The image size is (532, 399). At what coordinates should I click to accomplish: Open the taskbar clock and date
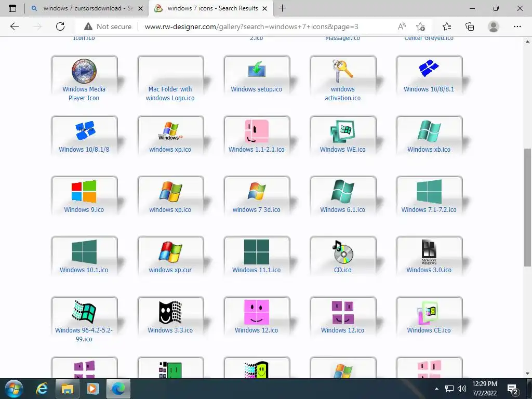pyautogui.click(x=485, y=389)
